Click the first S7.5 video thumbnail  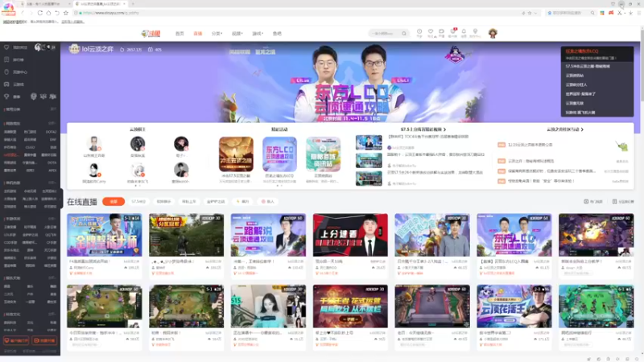[x=369, y=142]
